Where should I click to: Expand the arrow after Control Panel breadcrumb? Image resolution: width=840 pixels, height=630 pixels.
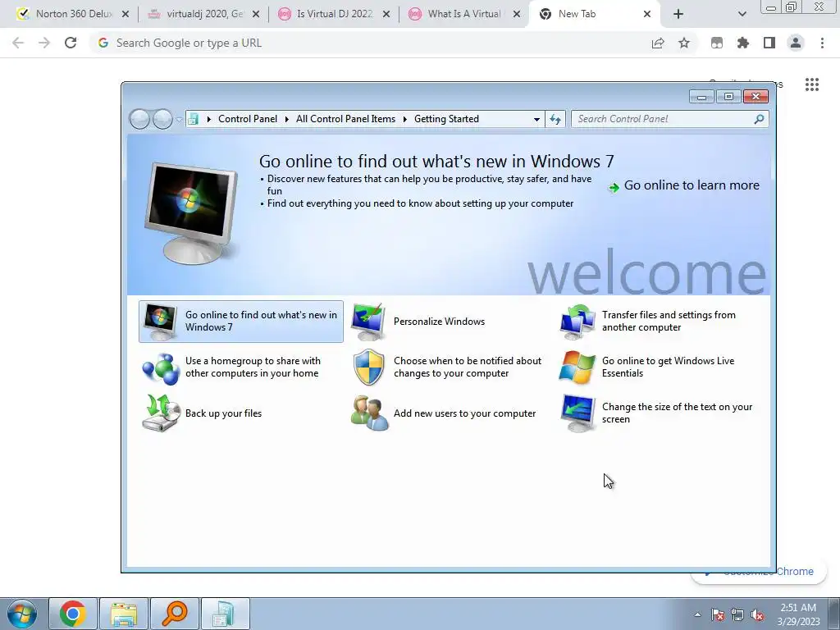pyautogui.click(x=287, y=119)
